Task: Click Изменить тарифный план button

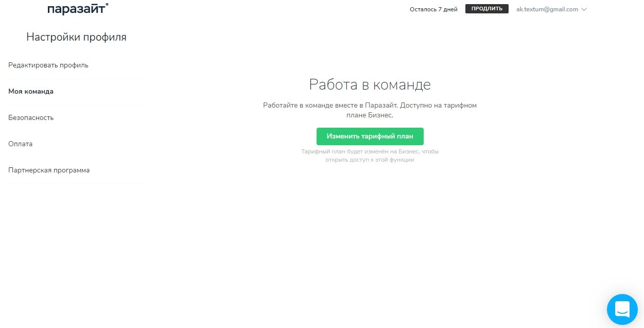Action: click(x=370, y=136)
